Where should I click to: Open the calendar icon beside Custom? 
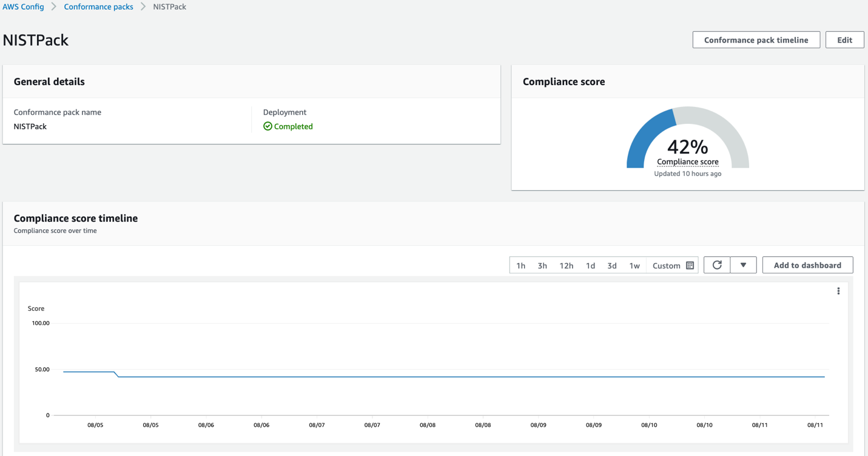point(690,265)
